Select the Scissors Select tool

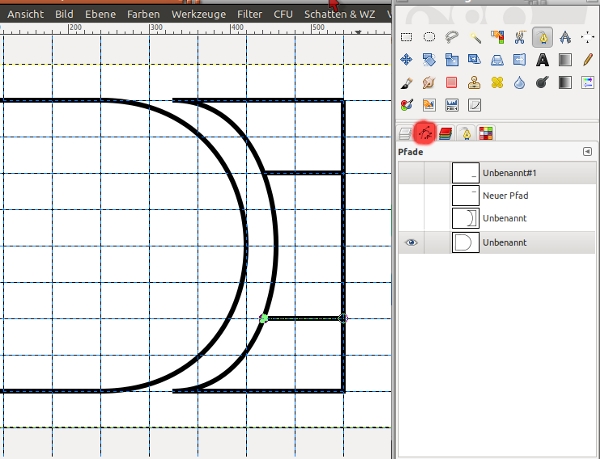(520, 37)
